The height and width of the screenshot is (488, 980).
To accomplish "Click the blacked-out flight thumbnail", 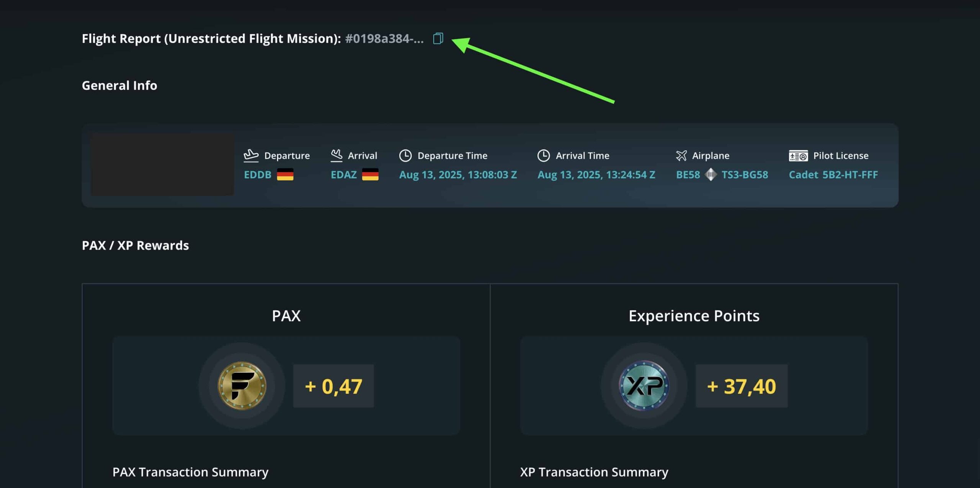I will (162, 165).
